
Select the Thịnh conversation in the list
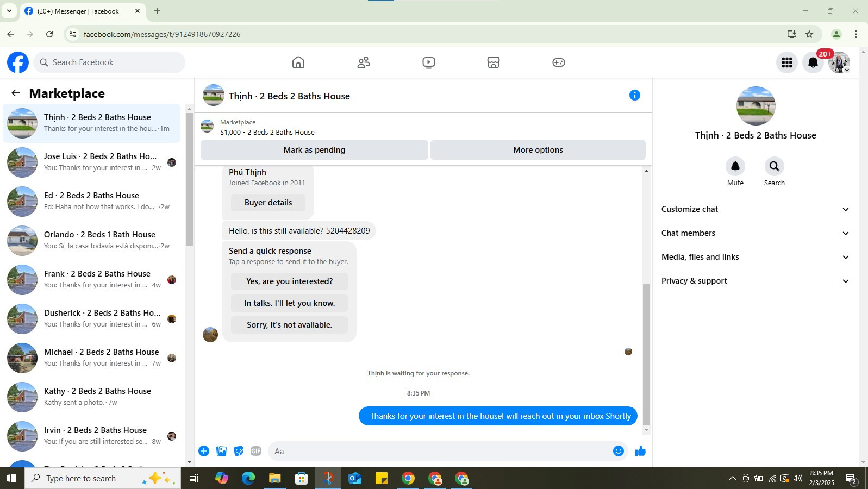[92, 123]
